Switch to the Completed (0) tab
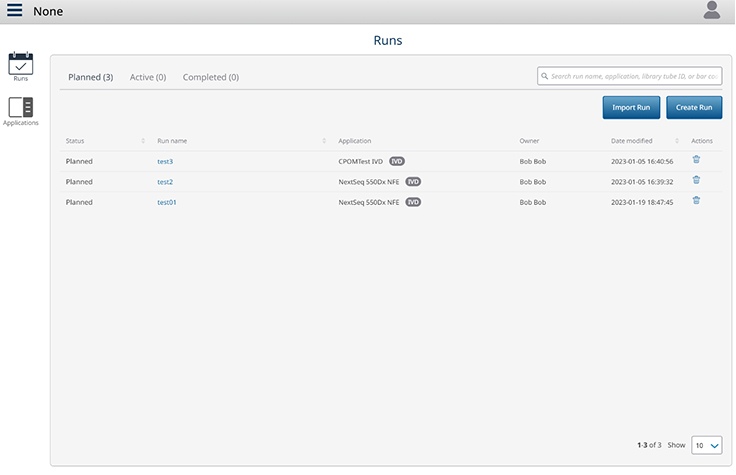The width and height of the screenshot is (736, 475). coord(210,77)
